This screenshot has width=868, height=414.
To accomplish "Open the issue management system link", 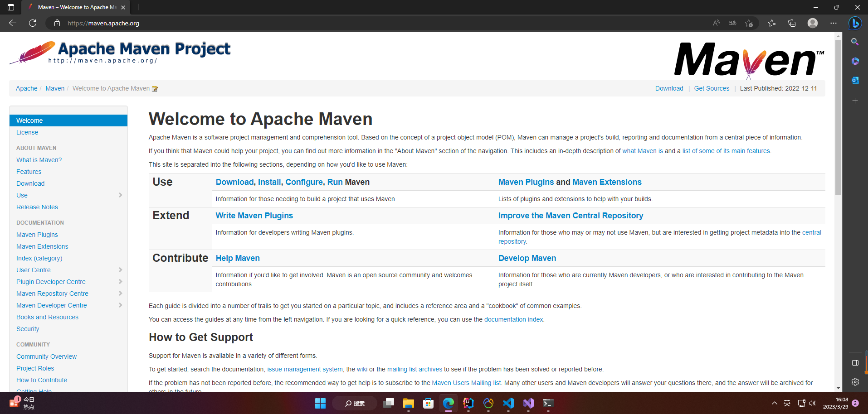I will (x=305, y=369).
